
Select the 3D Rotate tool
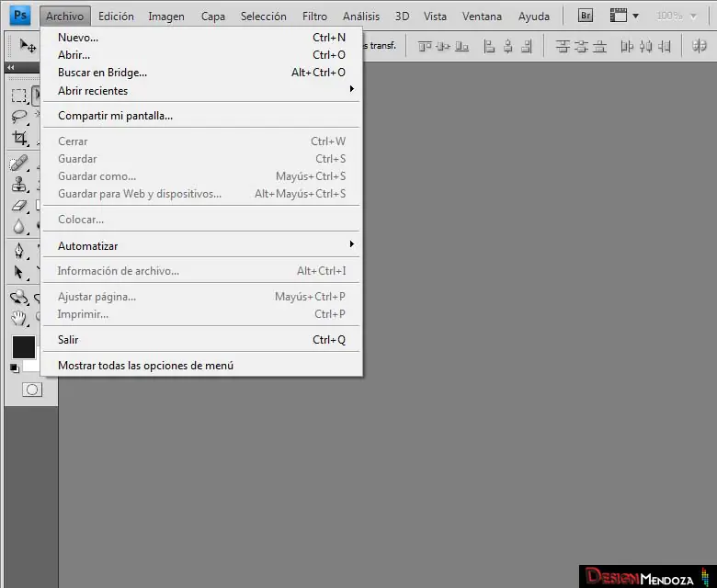(18, 298)
